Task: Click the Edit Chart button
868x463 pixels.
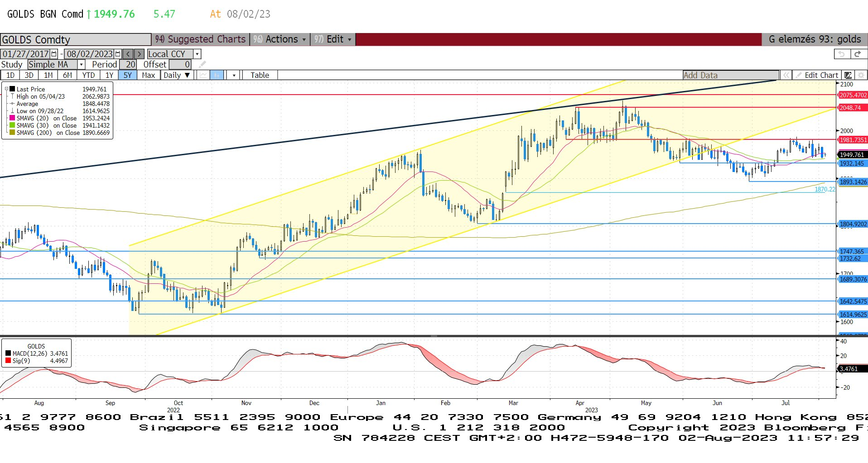Action: [817, 75]
